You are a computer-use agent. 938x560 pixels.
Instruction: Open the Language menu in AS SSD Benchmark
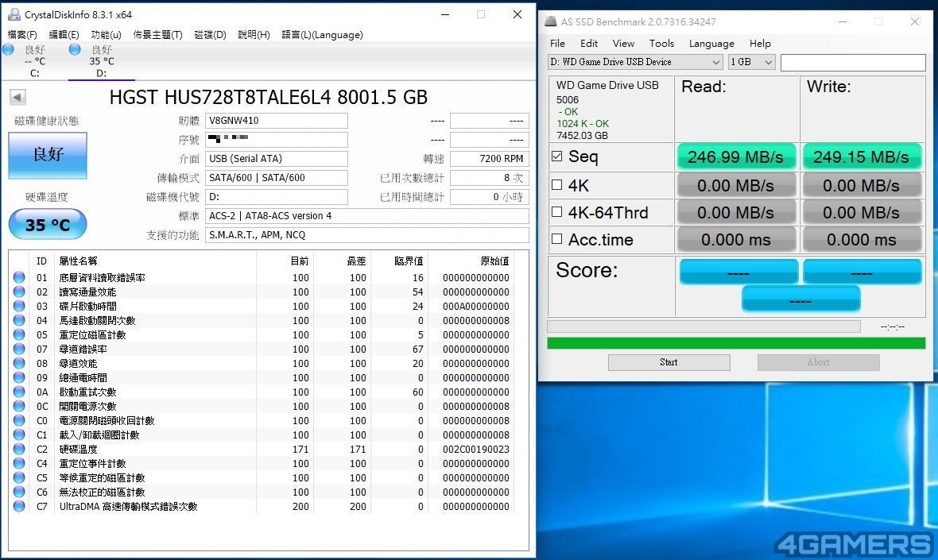click(711, 44)
